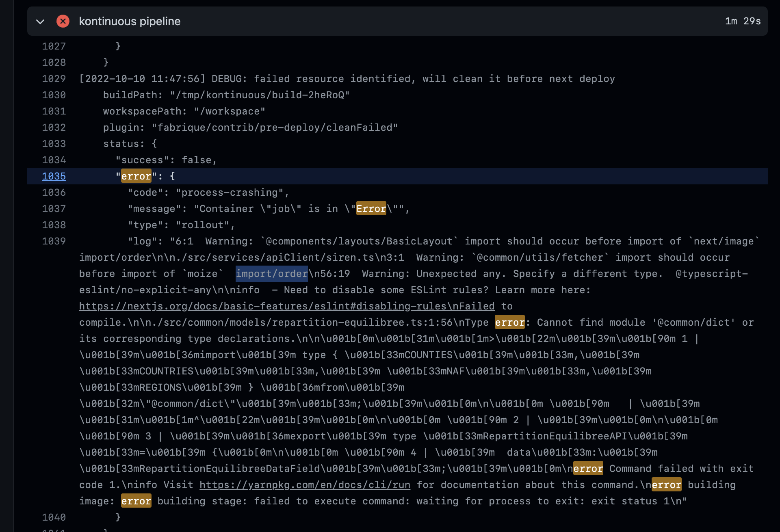Click the red failed status icon
The width and height of the screenshot is (780, 532).
click(63, 21)
